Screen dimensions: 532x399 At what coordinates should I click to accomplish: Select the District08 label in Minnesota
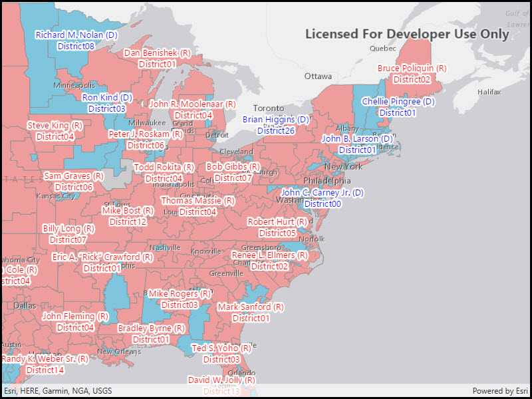(x=76, y=46)
